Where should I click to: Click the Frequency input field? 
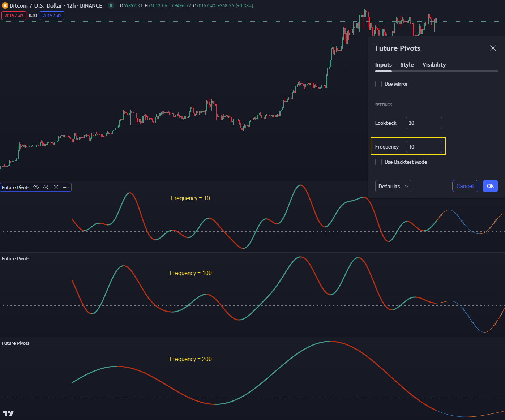pyautogui.click(x=424, y=147)
